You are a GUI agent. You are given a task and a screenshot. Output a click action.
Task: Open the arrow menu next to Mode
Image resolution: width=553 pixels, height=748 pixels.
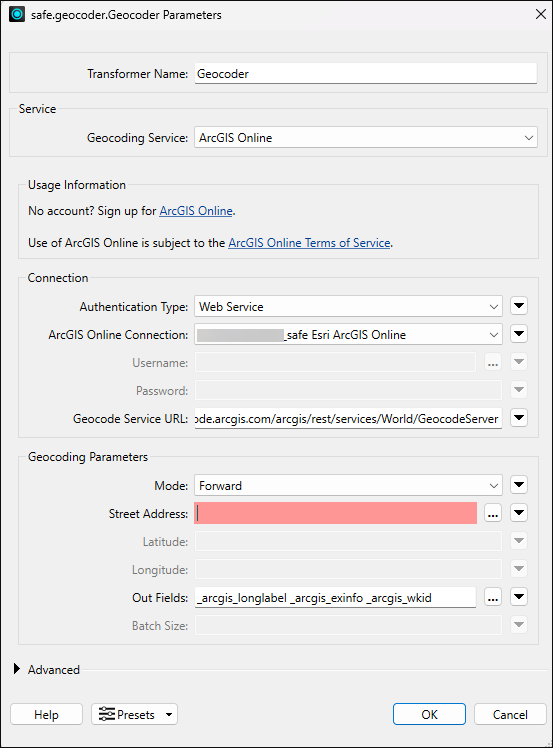519,485
